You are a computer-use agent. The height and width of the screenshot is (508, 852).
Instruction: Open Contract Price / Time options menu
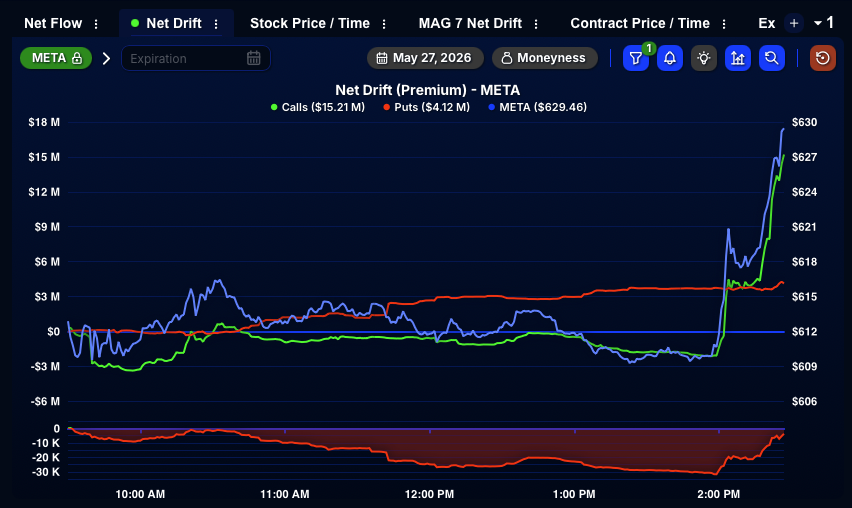724,24
